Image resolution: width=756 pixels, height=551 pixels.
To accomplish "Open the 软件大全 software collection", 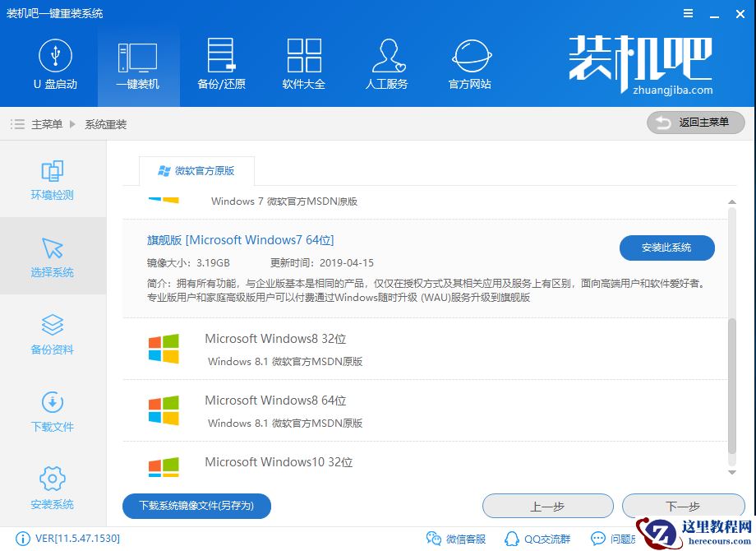I will [303, 64].
